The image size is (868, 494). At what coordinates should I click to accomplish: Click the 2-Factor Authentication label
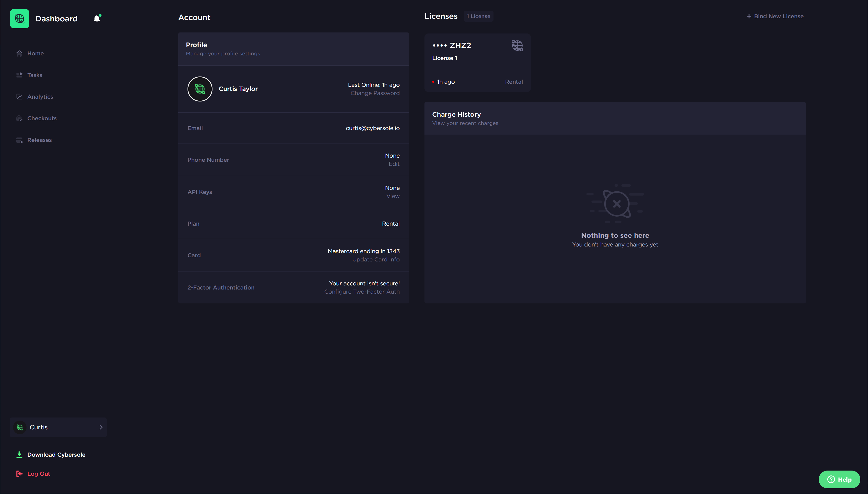click(x=221, y=288)
